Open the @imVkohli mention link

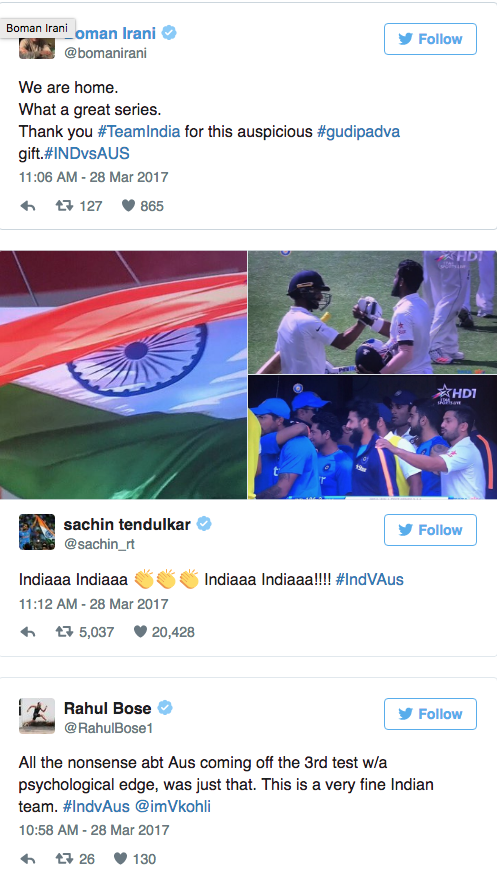172,806
